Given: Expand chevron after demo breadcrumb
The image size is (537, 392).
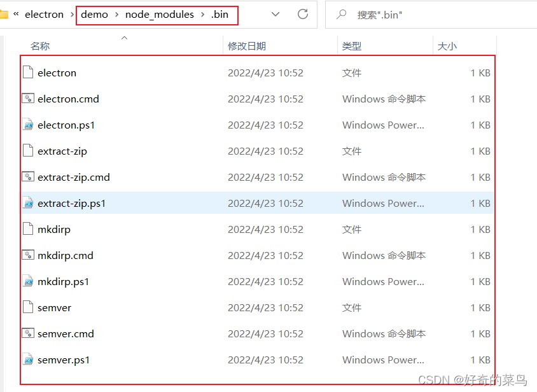Looking at the screenshot, I should 117,15.
